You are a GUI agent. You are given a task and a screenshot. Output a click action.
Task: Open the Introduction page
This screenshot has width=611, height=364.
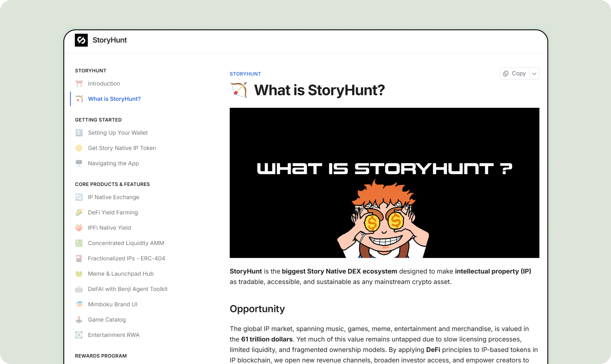[x=104, y=84]
